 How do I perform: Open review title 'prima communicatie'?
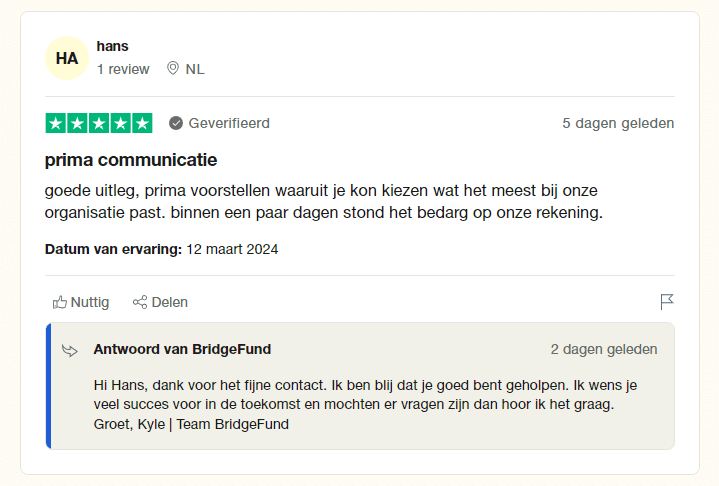click(131, 160)
